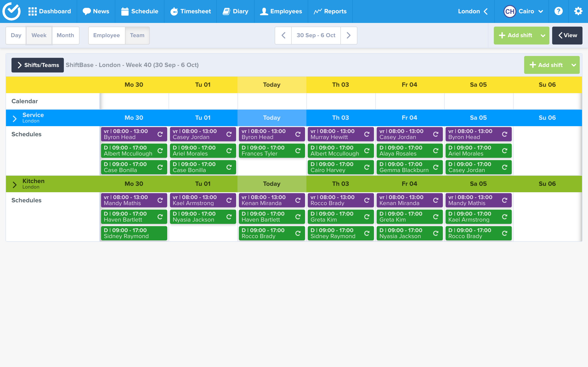Click recurring icon on Byron Head Monday shift
Image resolution: width=588 pixels, height=367 pixels.
point(160,134)
